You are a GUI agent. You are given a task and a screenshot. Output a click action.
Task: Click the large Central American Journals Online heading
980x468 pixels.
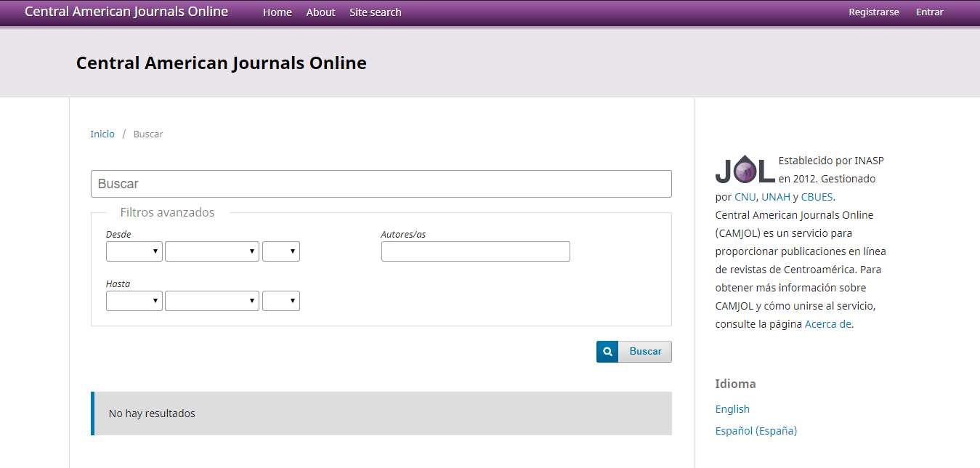click(x=222, y=63)
